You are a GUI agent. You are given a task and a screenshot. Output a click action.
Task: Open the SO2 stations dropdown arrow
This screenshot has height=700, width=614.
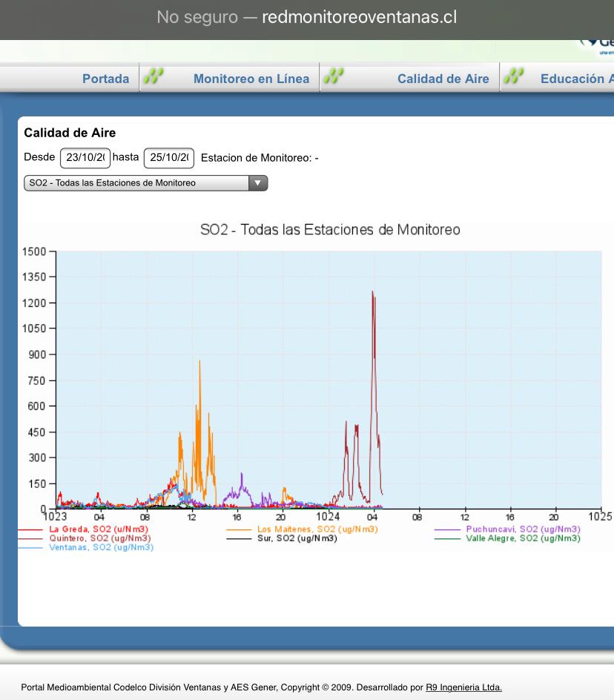257,183
